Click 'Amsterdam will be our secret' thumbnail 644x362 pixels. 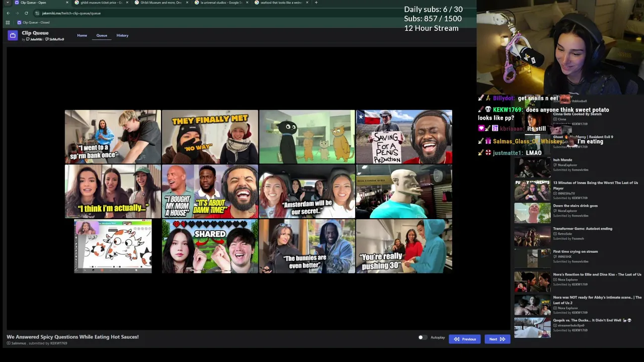pyautogui.click(x=307, y=192)
